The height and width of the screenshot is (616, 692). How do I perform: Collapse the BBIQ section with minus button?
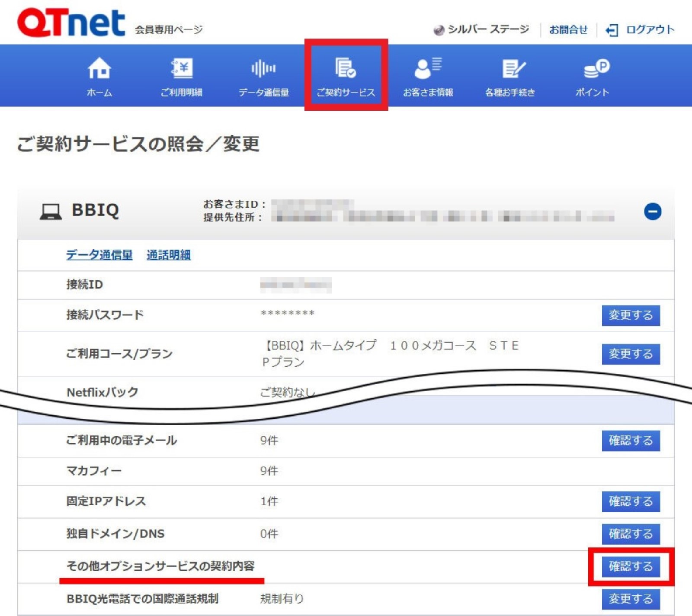pos(652,212)
